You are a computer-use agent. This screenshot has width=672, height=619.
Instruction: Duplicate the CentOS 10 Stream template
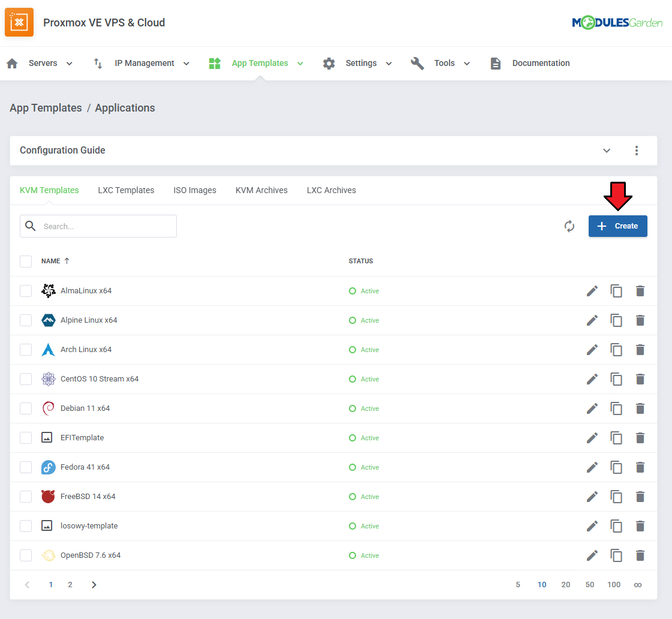tap(616, 379)
